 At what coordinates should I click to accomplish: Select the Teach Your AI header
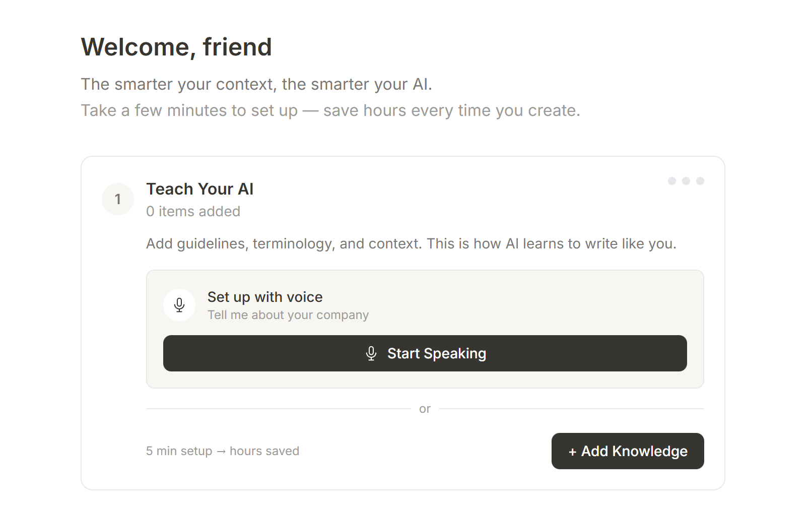coord(199,189)
